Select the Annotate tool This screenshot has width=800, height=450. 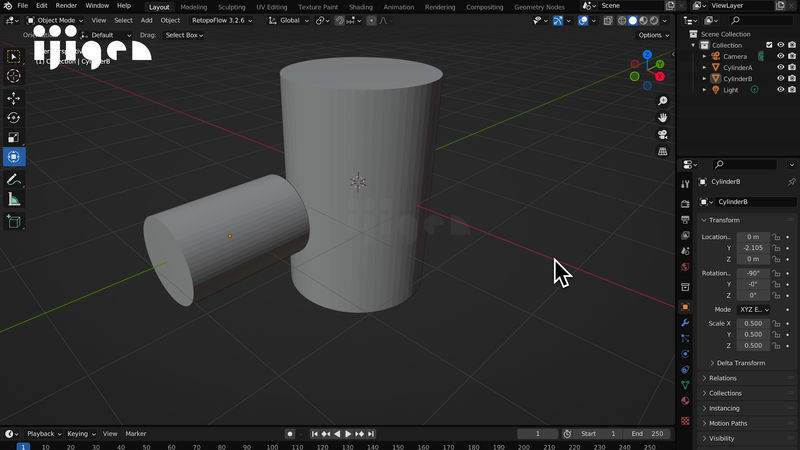click(x=14, y=180)
